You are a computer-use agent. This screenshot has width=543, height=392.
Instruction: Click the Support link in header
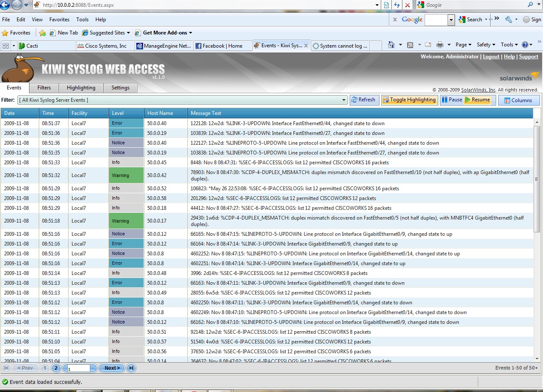(529, 57)
